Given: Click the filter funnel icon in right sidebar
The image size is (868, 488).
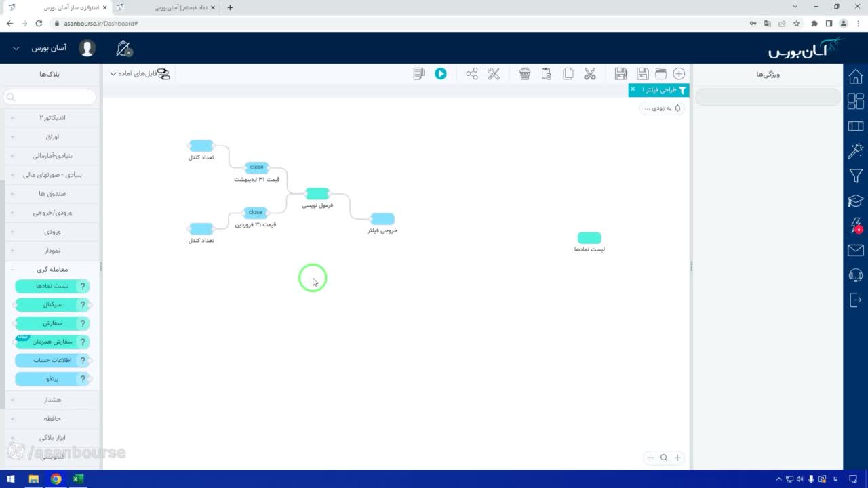Looking at the screenshot, I should (x=856, y=176).
